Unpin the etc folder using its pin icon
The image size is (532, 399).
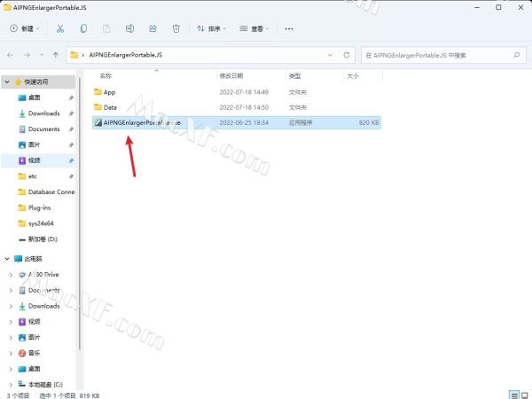(x=71, y=176)
